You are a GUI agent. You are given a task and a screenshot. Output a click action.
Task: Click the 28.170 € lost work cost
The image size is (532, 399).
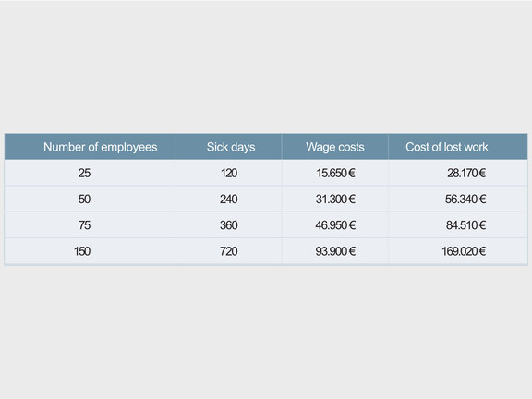[x=466, y=173]
